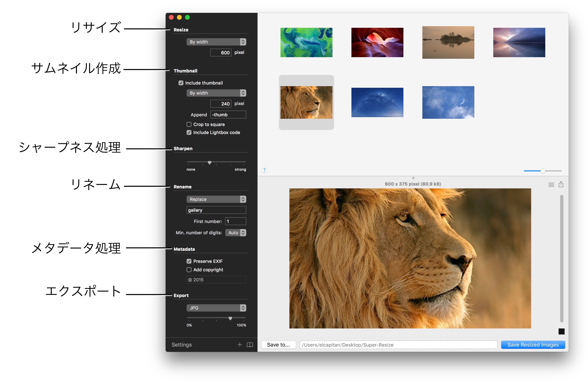Click the green fullscreen window button
The image size is (588, 384).
[187, 17]
